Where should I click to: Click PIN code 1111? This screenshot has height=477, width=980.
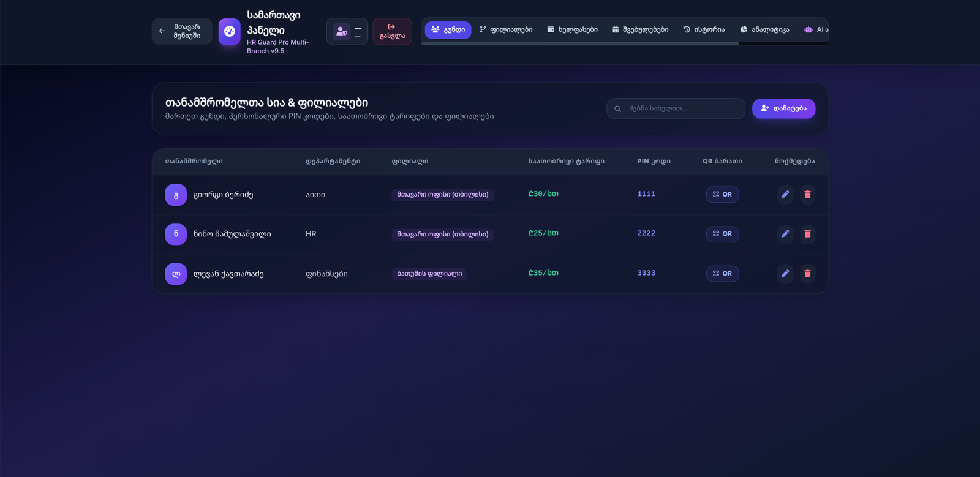pyautogui.click(x=646, y=194)
